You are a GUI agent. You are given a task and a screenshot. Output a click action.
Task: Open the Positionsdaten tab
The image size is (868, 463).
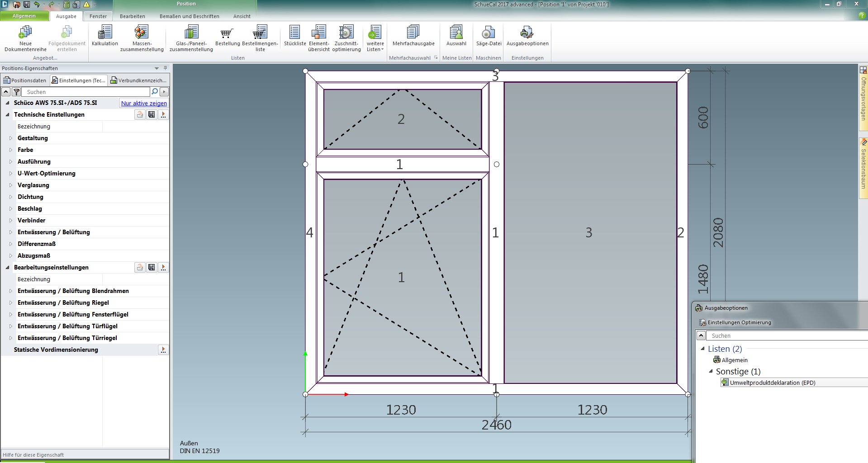point(25,80)
